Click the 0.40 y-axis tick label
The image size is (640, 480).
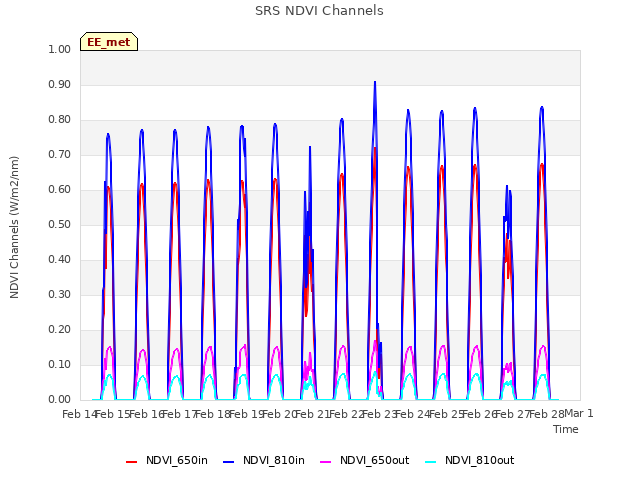[59, 260]
